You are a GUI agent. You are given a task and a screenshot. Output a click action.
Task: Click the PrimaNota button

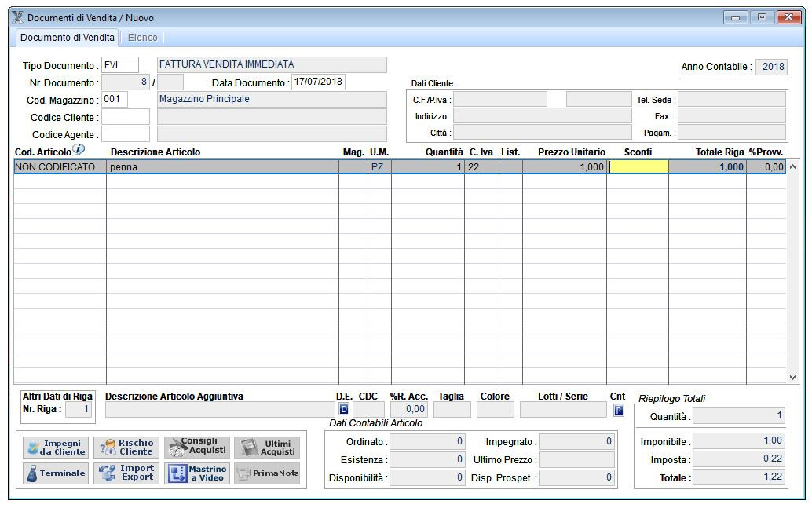point(267,473)
